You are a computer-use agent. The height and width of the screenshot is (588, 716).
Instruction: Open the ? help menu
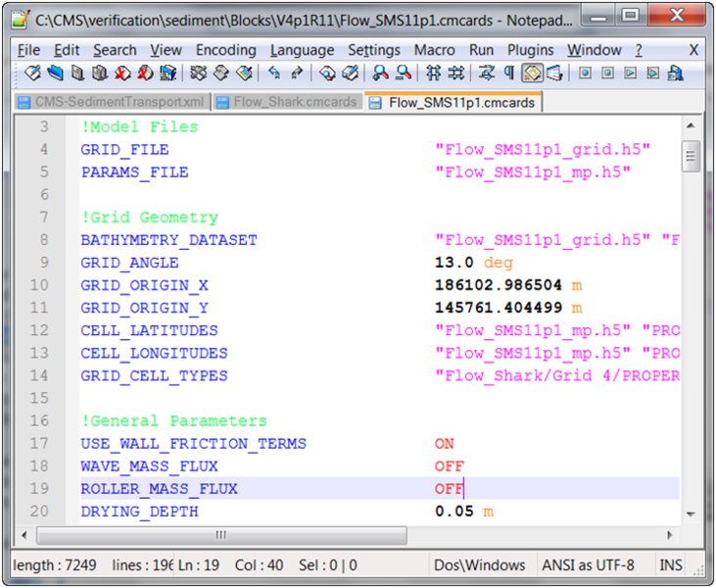tap(639, 50)
